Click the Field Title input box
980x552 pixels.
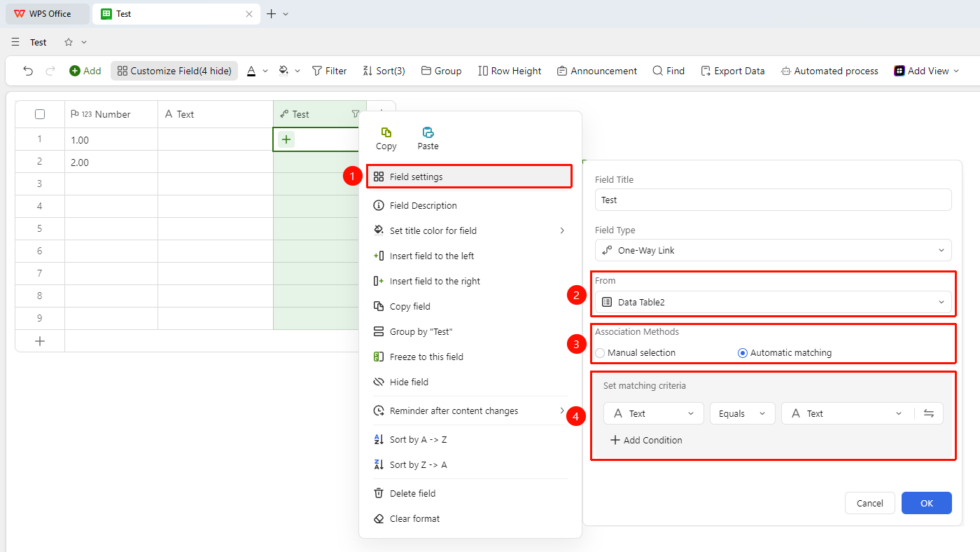pos(773,200)
